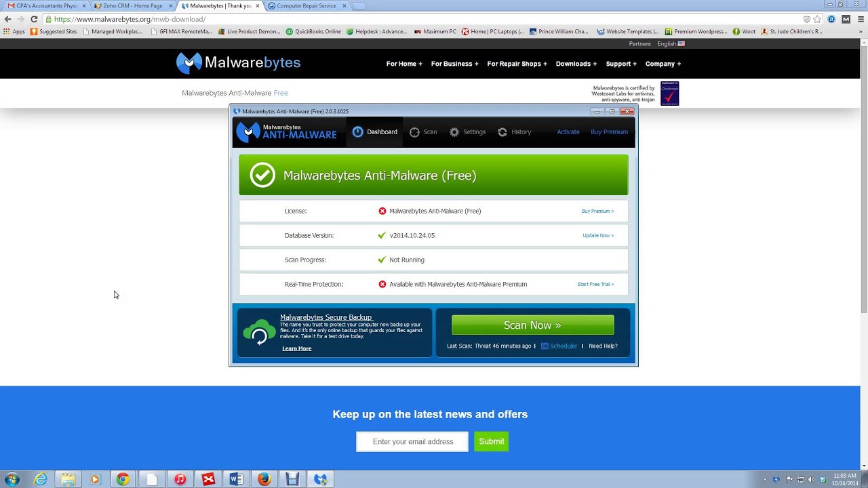Focus the Enter your email address field
Screen dimensions: 868x488
click(x=412, y=442)
